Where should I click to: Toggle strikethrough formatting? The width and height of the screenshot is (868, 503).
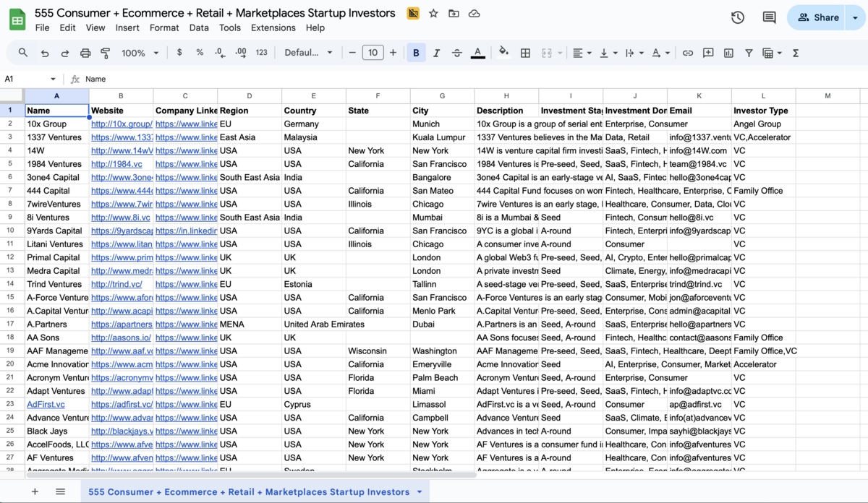456,52
